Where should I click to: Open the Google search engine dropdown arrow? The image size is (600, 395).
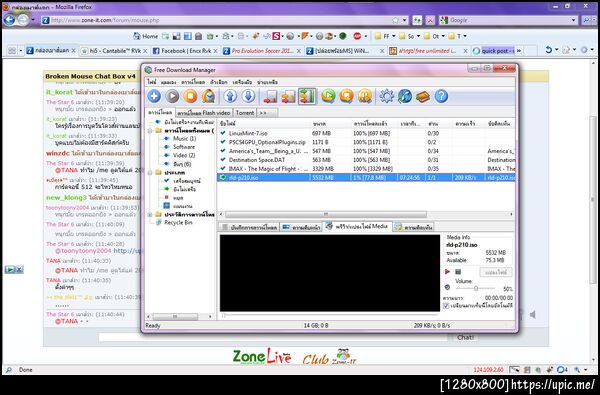573,20
